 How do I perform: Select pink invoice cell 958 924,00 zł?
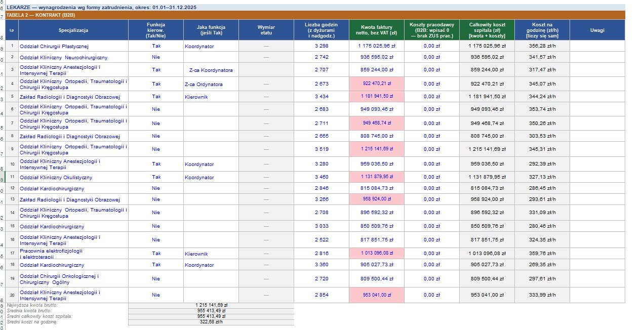tap(377, 199)
